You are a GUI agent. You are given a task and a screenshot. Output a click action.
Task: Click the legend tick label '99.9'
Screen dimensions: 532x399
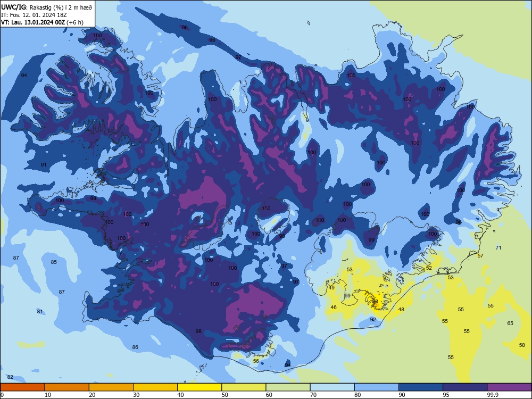pyautogui.click(x=493, y=395)
